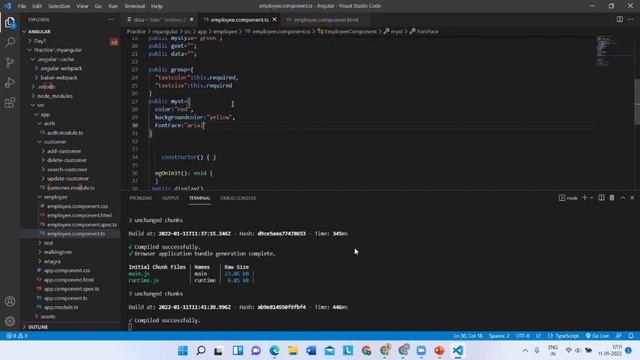Show the errors and warnings count in status bar
Viewport: 640px width, 360px height.
pos(17,336)
